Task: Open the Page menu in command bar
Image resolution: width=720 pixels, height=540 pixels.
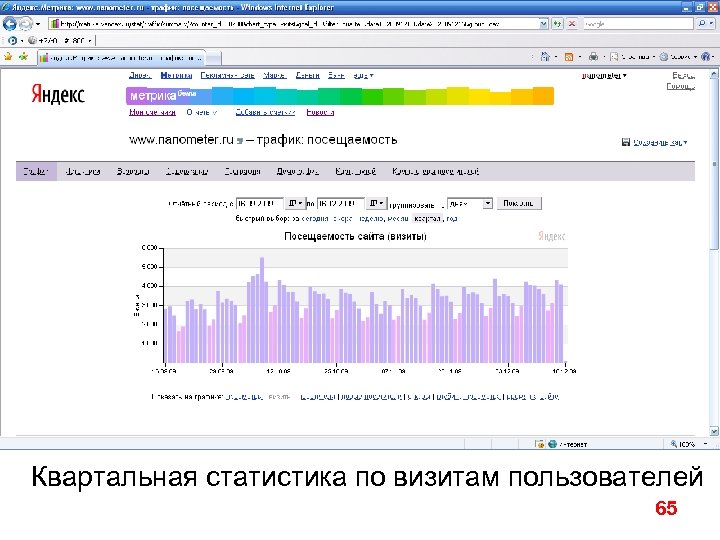Action: point(632,57)
